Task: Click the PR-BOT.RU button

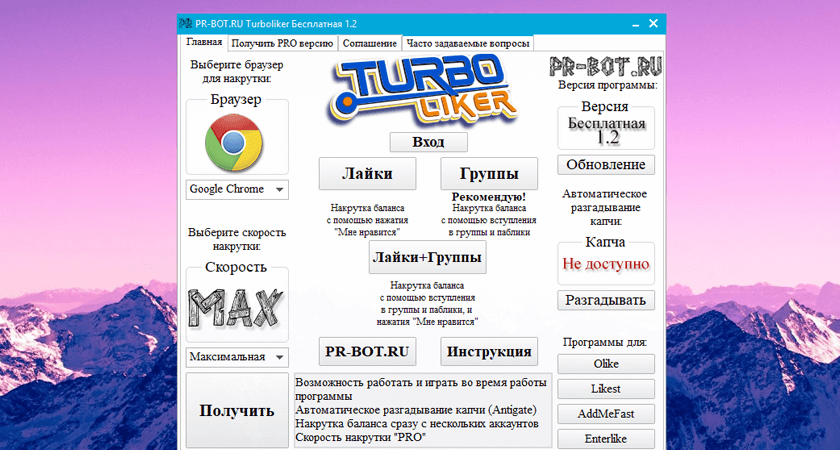Action: point(367,351)
